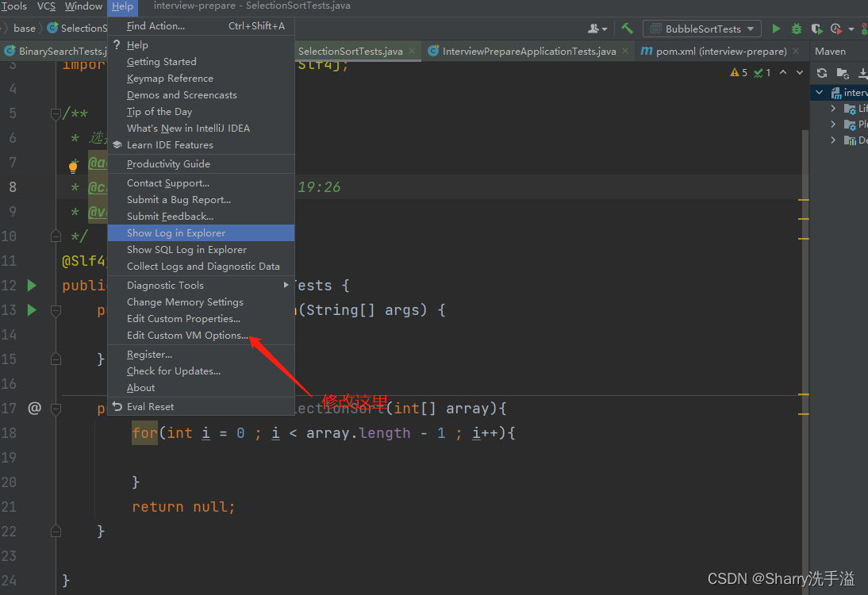
Task: Click the Maven tool window title
Action: pos(830,51)
